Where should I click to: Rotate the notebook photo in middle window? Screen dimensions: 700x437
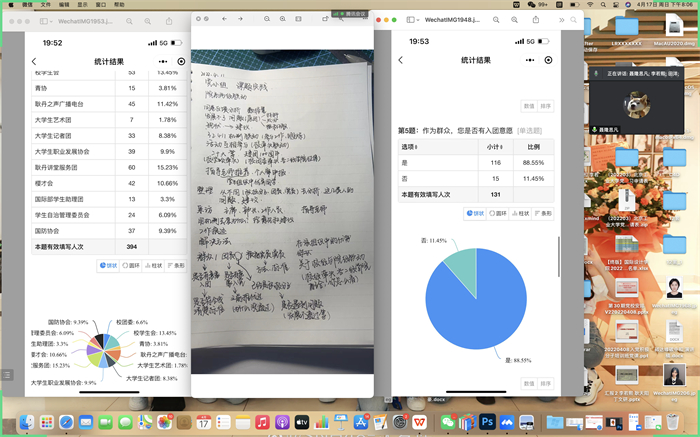(x=325, y=19)
